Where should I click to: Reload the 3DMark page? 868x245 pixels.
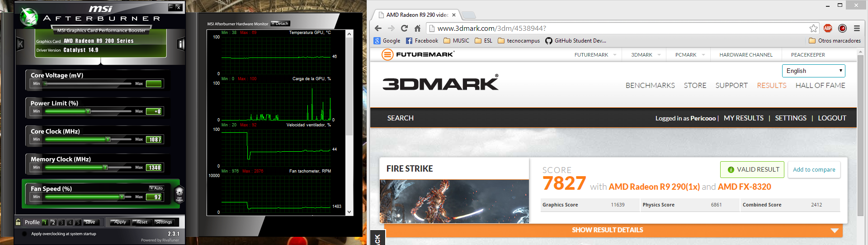pos(404,28)
